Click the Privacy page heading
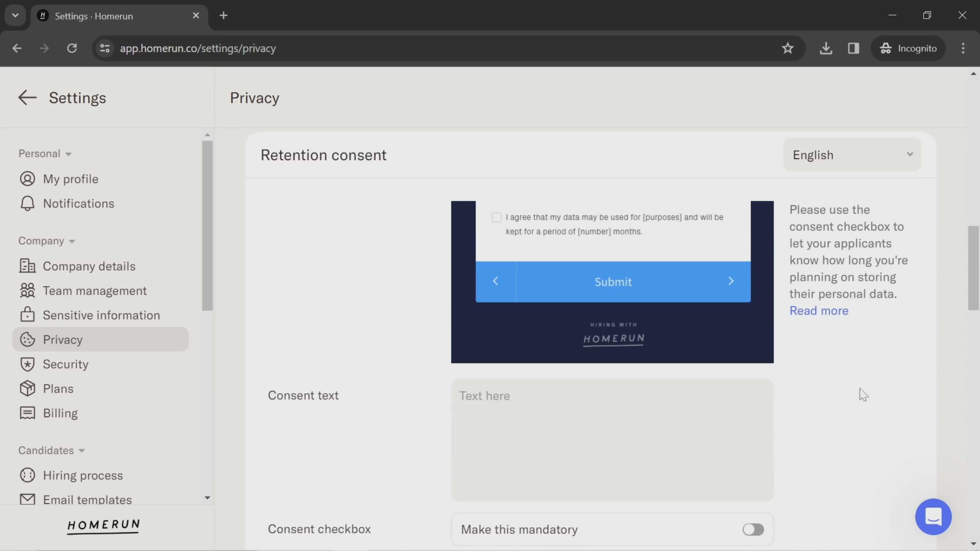Screen dimensions: 980x551 pyautogui.click(x=254, y=98)
